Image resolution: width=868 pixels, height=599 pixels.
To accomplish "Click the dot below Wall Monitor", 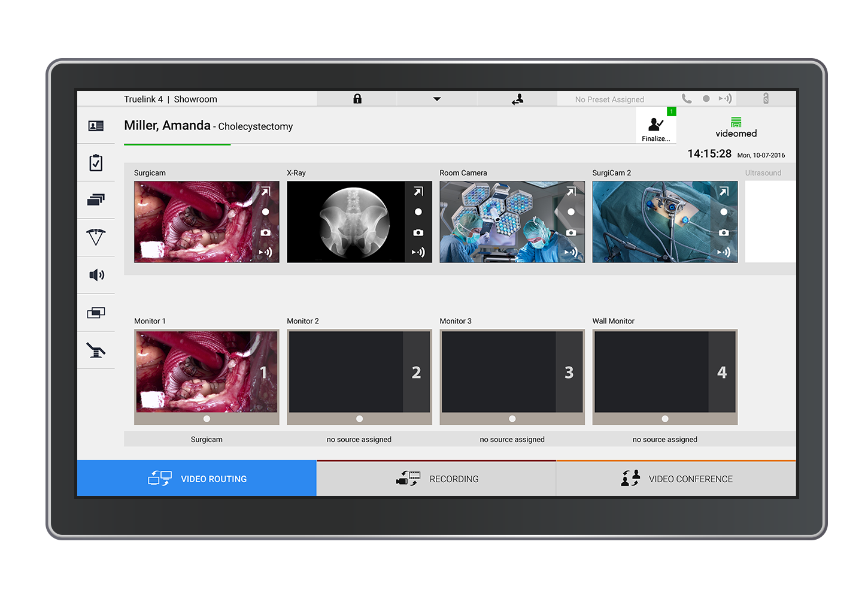I will point(665,419).
